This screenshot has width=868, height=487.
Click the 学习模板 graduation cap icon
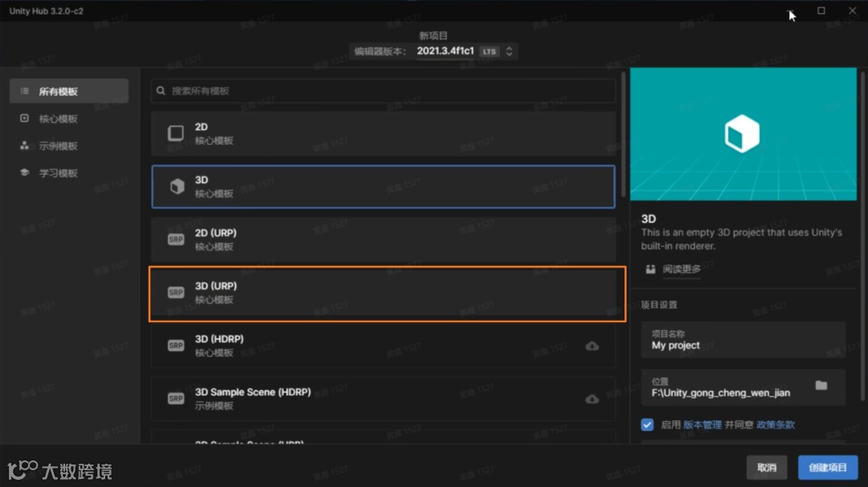24,172
